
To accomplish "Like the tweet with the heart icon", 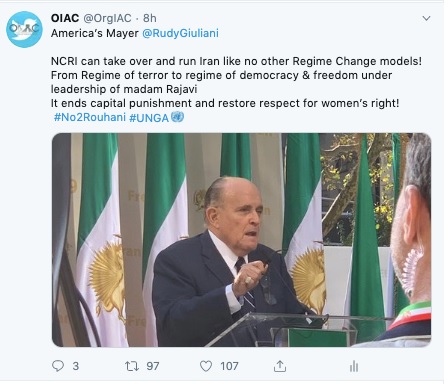I will click(206, 366).
